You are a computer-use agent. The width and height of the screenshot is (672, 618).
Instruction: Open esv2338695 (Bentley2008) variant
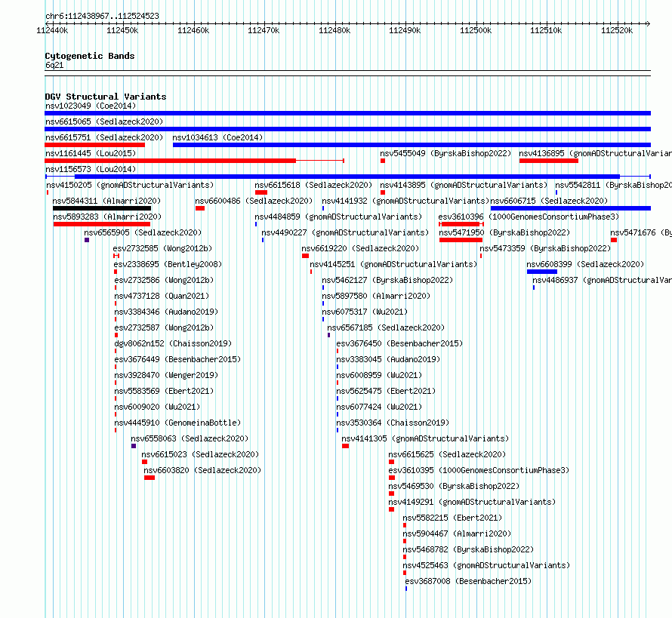click(x=168, y=264)
